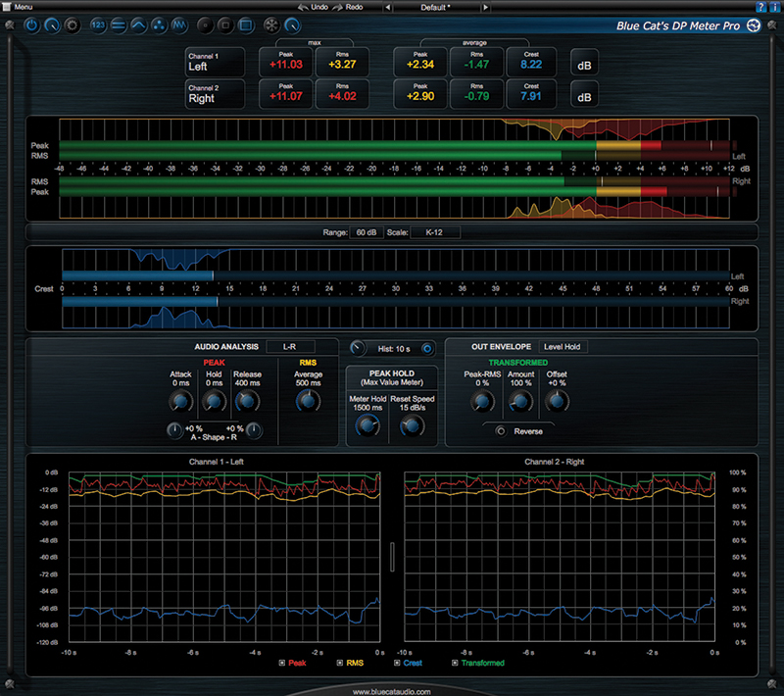The height and width of the screenshot is (696, 784).
Task: Click the question mark help icon
Action: (x=759, y=7)
